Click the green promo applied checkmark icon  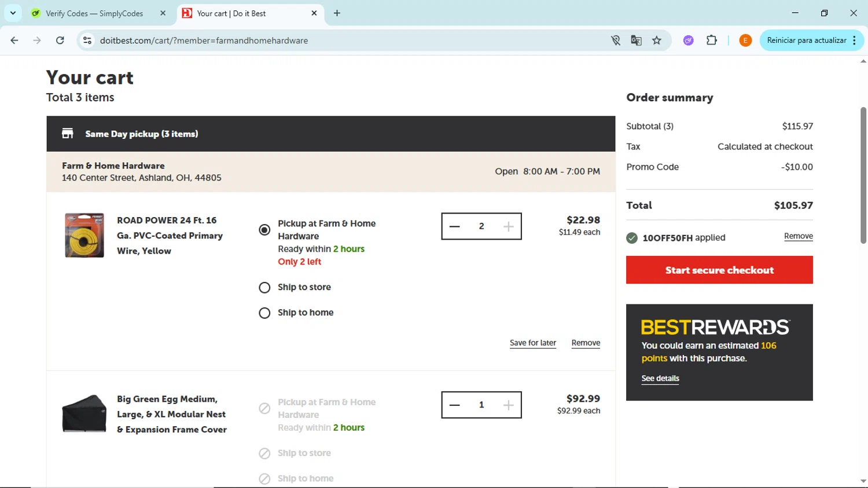(x=632, y=238)
